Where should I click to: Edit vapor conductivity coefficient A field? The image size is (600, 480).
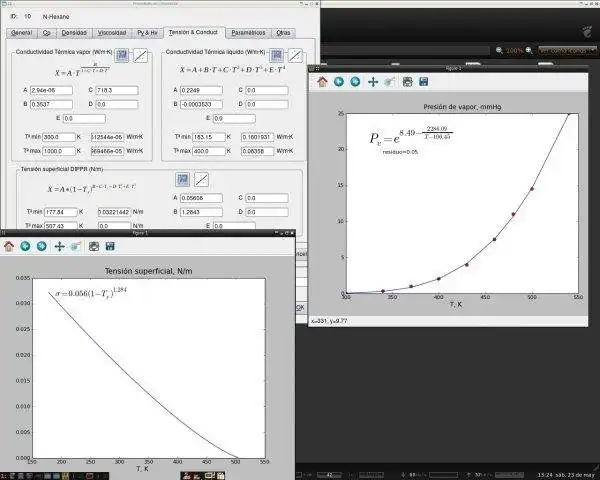[51, 90]
